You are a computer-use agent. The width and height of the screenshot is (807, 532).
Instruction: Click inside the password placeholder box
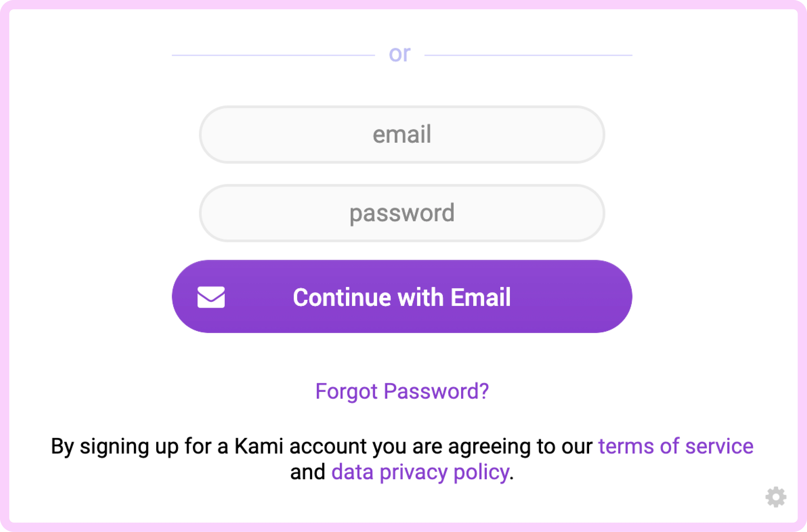click(402, 213)
